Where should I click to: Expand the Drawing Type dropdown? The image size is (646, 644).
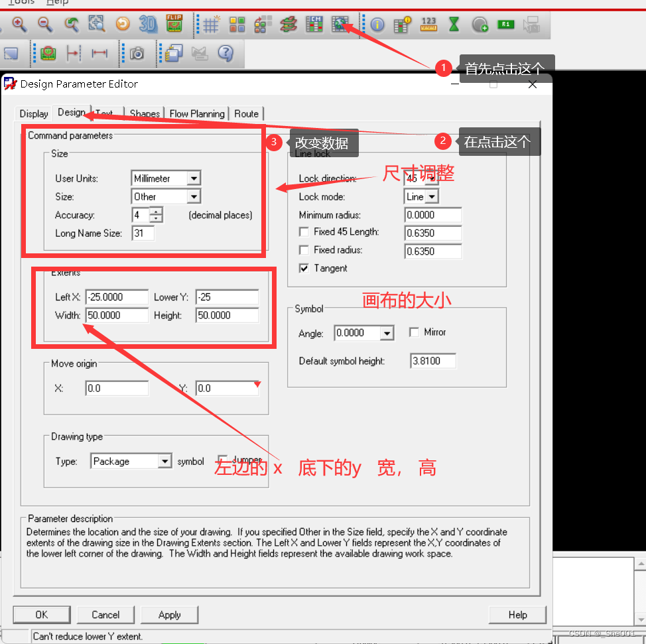(164, 462)
